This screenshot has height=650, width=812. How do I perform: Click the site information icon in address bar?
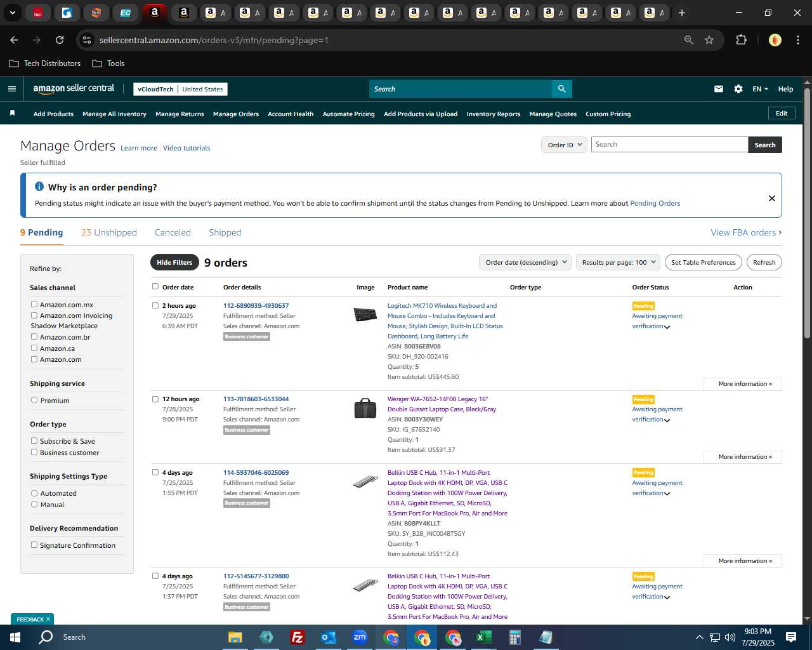point(88,40)
